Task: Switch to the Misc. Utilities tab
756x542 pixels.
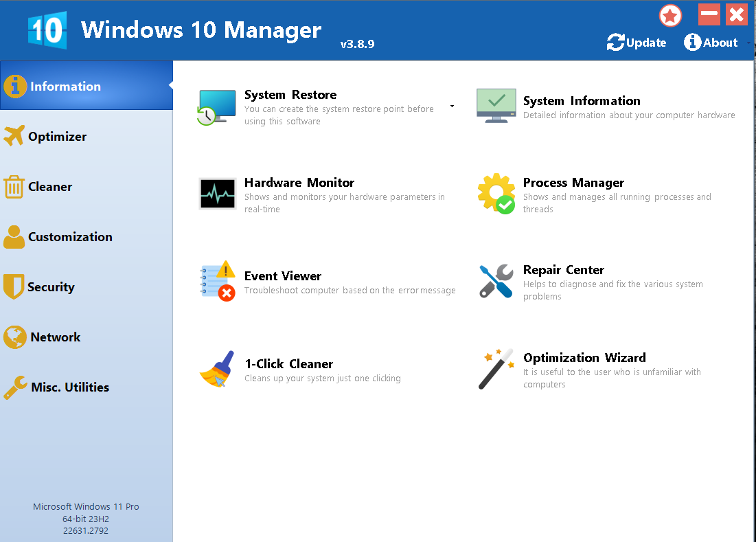Action: 87,387
